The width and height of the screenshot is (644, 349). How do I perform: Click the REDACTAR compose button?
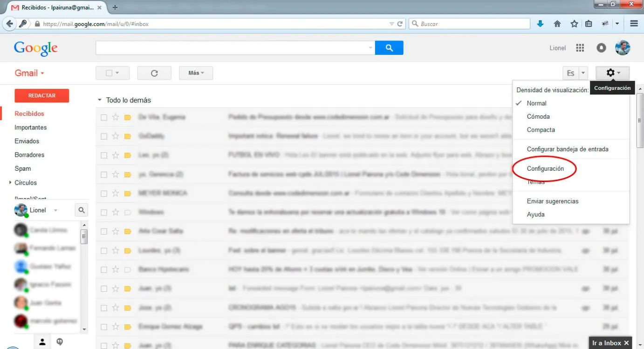pos(42,95)
